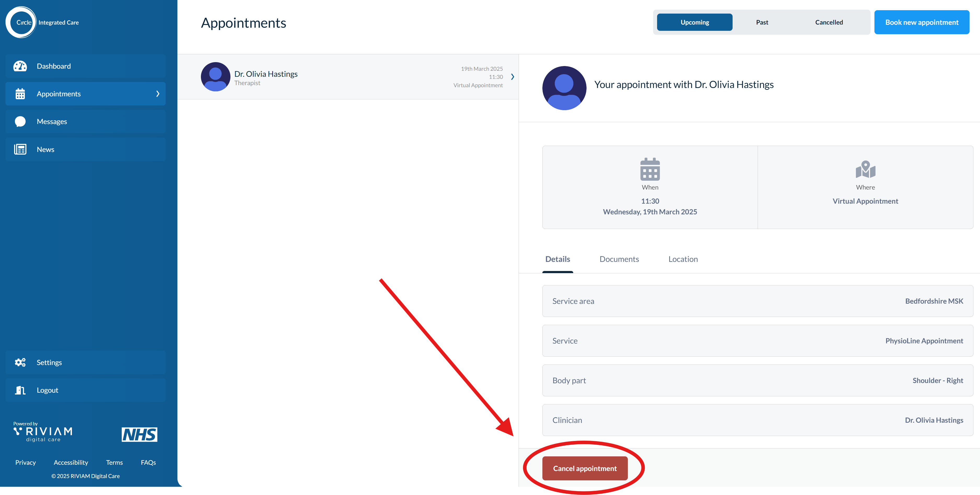Switch to Upcoming appointments filter
This screenshot has height=495, width=980.
tap(694, 22)
